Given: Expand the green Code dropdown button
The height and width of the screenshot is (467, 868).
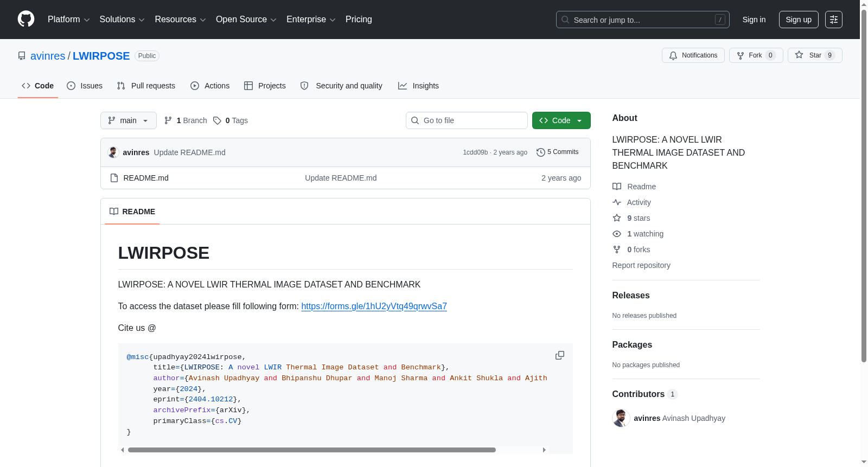Looking at the screenshot, I should pyautogui.click(x=561, y=120).
